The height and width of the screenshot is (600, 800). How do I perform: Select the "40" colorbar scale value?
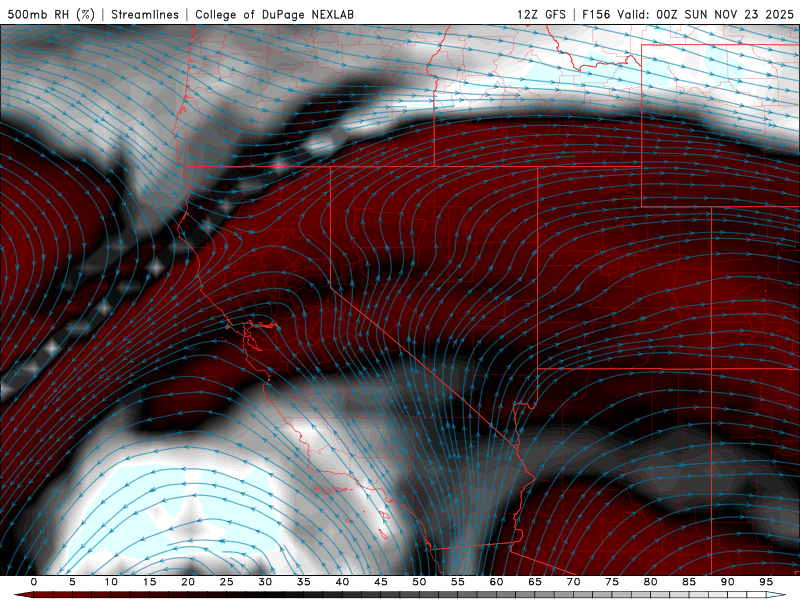click(342, 582)
